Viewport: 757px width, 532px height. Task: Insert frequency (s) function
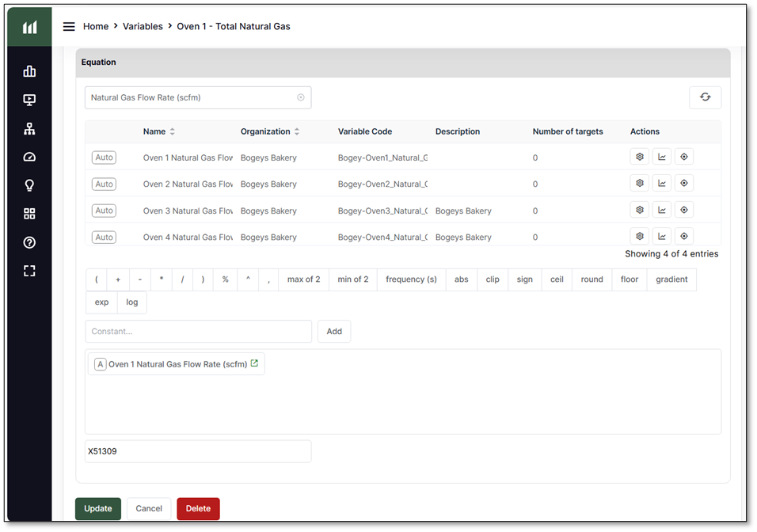coord(411,279)
